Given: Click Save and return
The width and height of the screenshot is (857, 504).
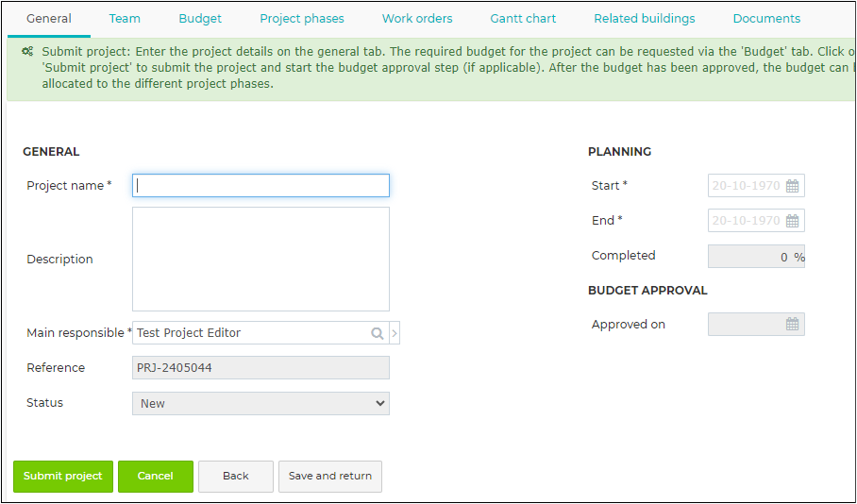Looking at the screenshot, I should click(x=330, y=476).
